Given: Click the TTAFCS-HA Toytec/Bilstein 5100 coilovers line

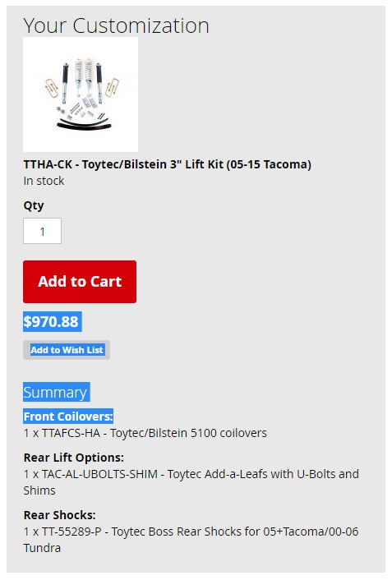Looking at the screenshot, I should 145,433.
